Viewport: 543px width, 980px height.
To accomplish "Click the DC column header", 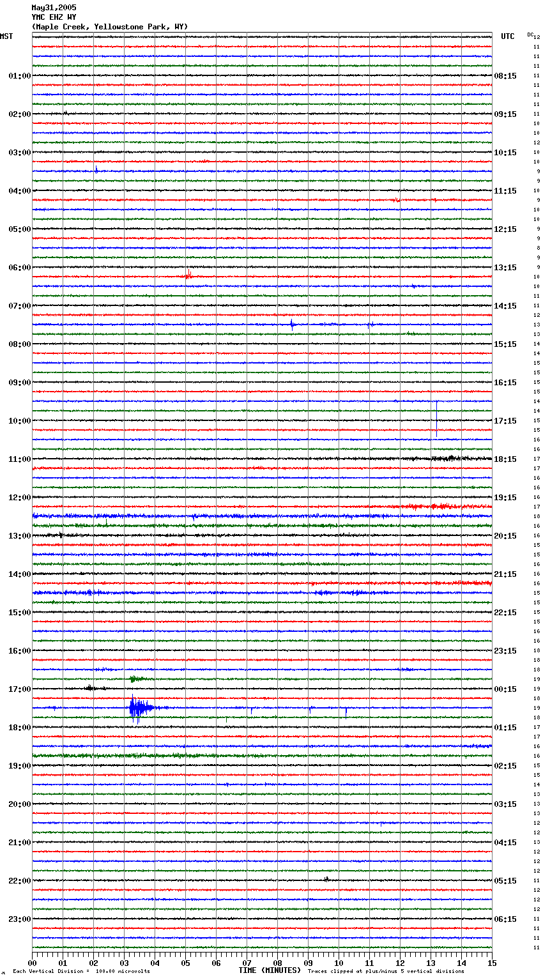I will [530, 34].
